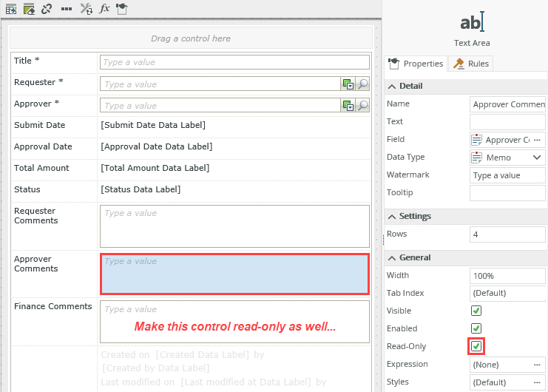Select the Total Amount Data Label
The height and width of the screenshot is (392, 548).
[155, 168]
